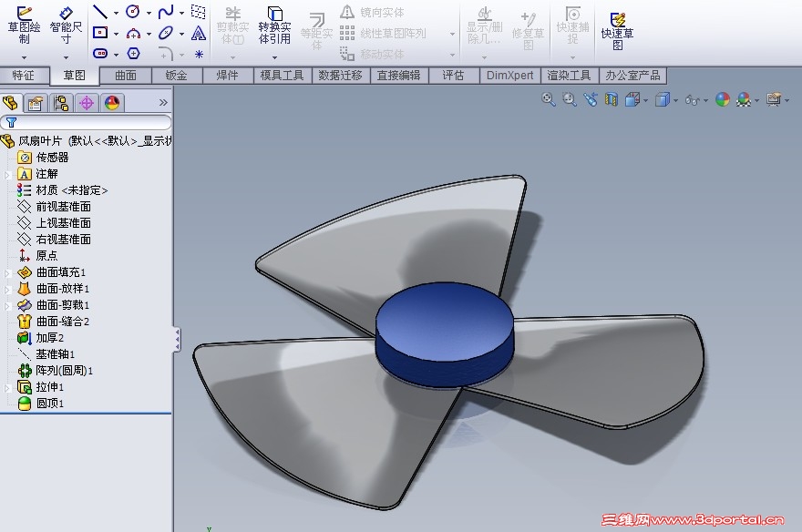Screen dimensions: 802x532
Task: Open the Ellipse tool dropdown arrow
Action: (181, 35)
